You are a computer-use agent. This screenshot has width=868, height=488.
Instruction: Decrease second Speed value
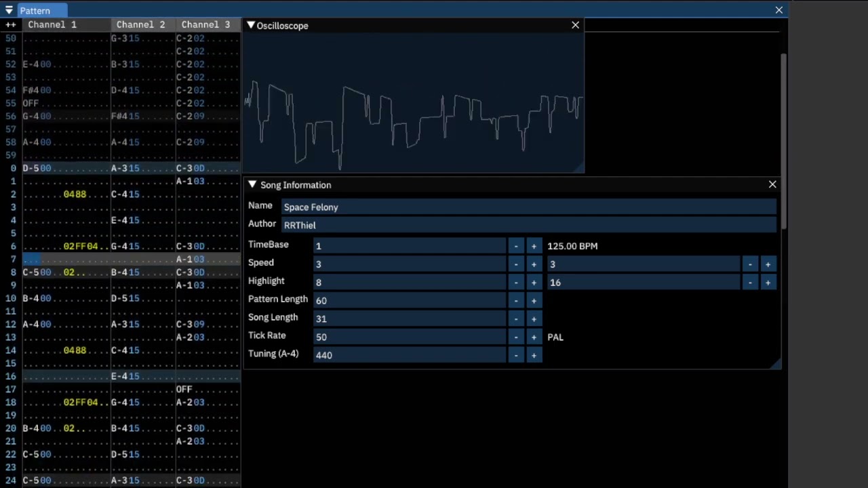coord(750,264)
